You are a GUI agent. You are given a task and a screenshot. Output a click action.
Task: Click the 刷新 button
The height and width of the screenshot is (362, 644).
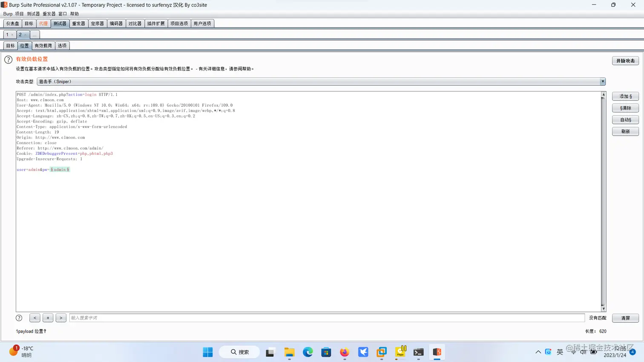(x=625, y=131)
